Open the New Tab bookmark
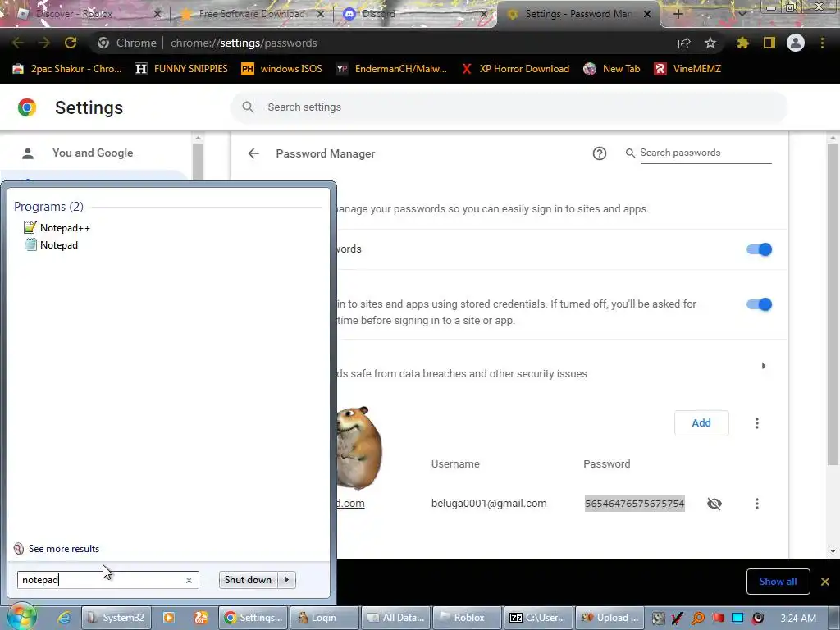 click(x=612, y=69)
